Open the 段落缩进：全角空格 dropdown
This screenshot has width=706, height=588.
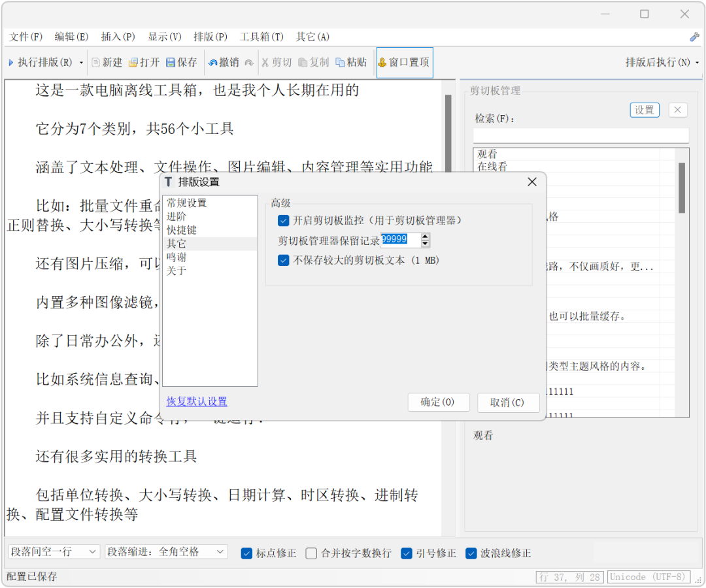165,552
